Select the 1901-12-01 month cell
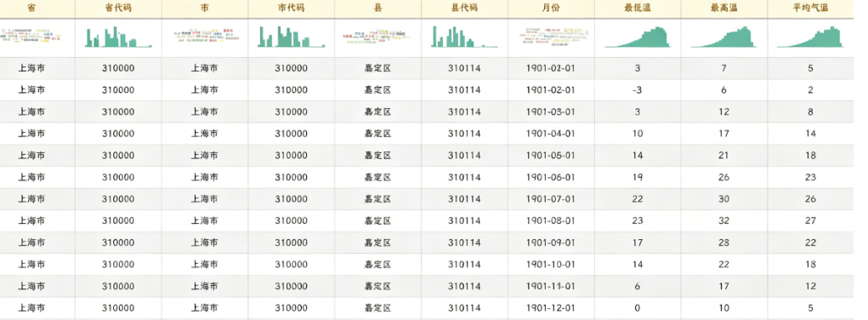Screen dimensions: 868x320 551,308
